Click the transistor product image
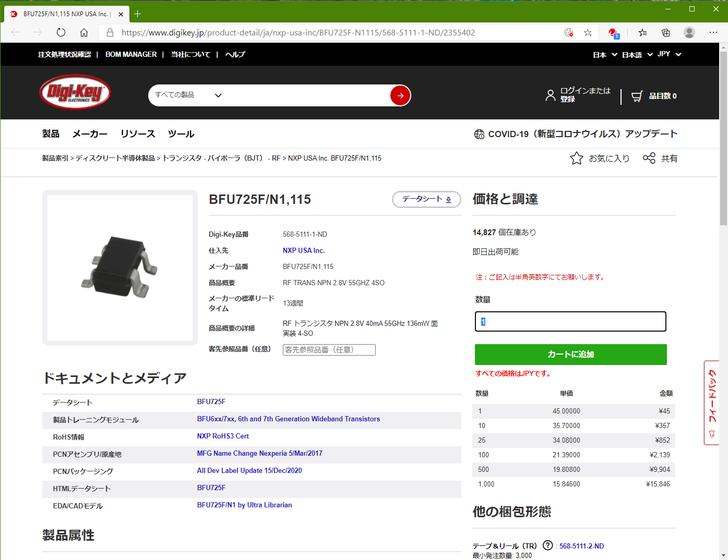This screenshot has height=560, width=728. (x=120, y=267)
